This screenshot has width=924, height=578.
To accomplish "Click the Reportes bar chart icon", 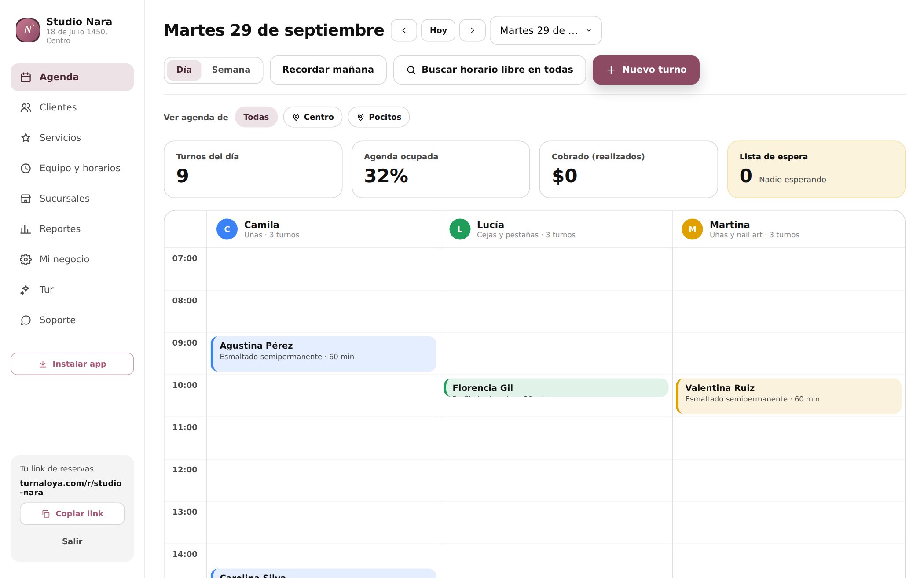I will (x=26, y=229).
